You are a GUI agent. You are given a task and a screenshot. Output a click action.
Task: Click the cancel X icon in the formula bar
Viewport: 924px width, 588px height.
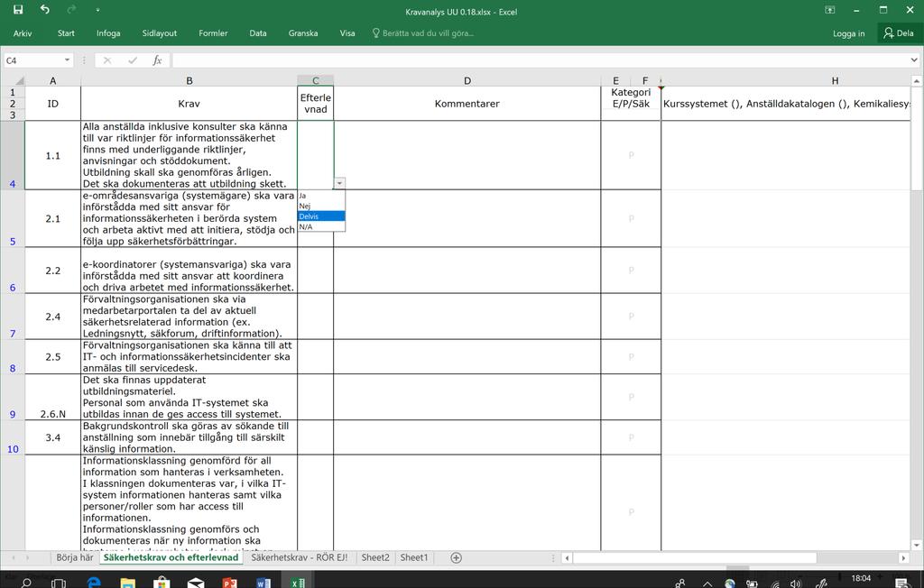coord(107,60)
